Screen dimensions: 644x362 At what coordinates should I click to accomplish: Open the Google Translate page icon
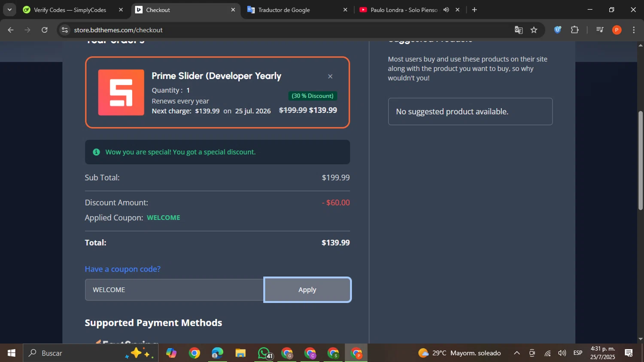pyautogui.click(x=519, y=30)
